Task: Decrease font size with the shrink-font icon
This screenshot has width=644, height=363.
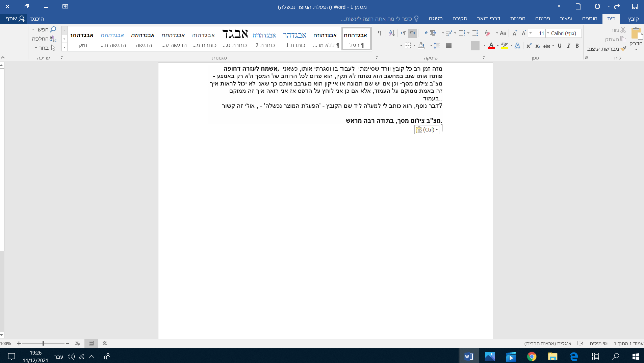Action: click(515, 33)
